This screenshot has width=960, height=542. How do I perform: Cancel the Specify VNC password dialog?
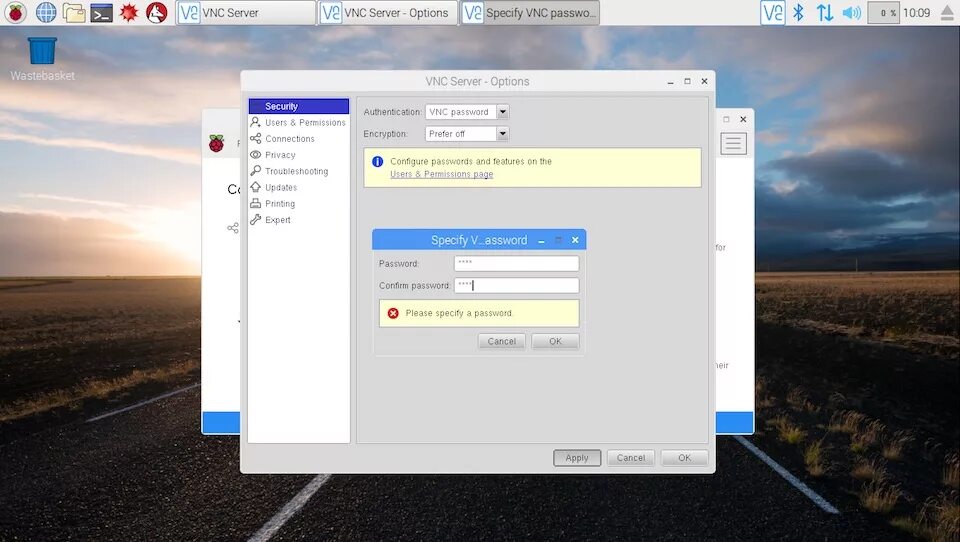coord(501,341)
